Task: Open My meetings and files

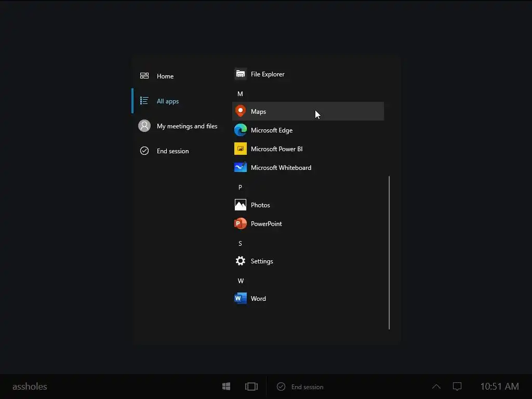Action: [187, 126]
